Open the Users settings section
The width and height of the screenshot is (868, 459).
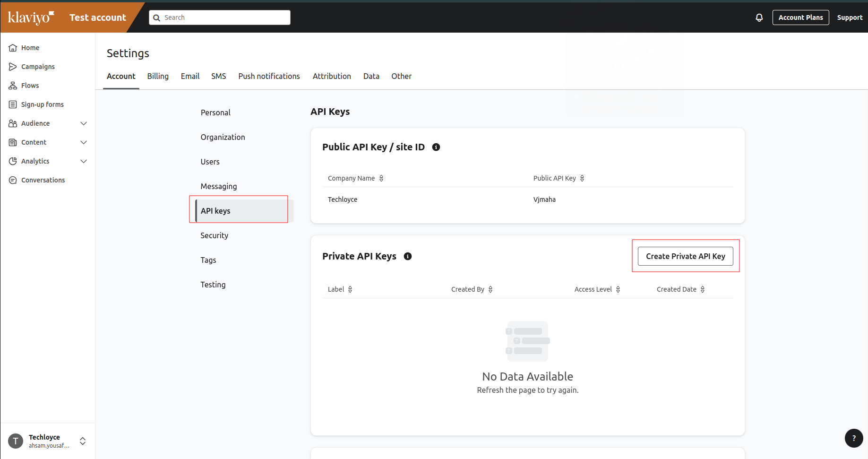[210, 162]
